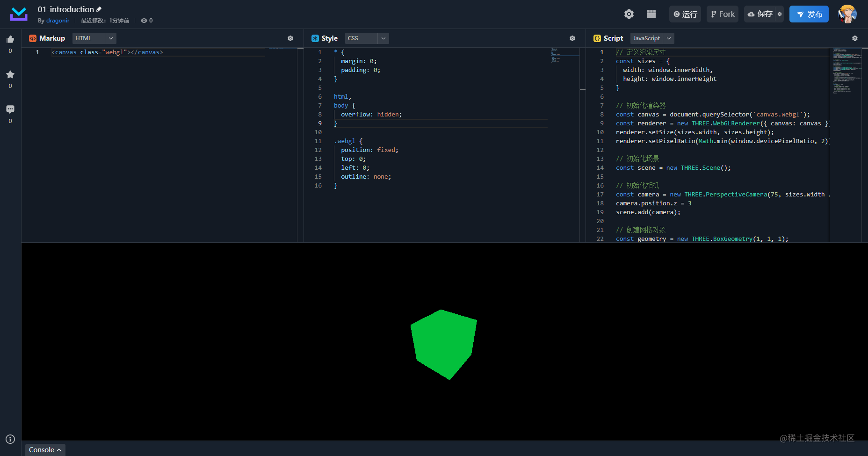Open author dragonir profile link

(58, 21)
